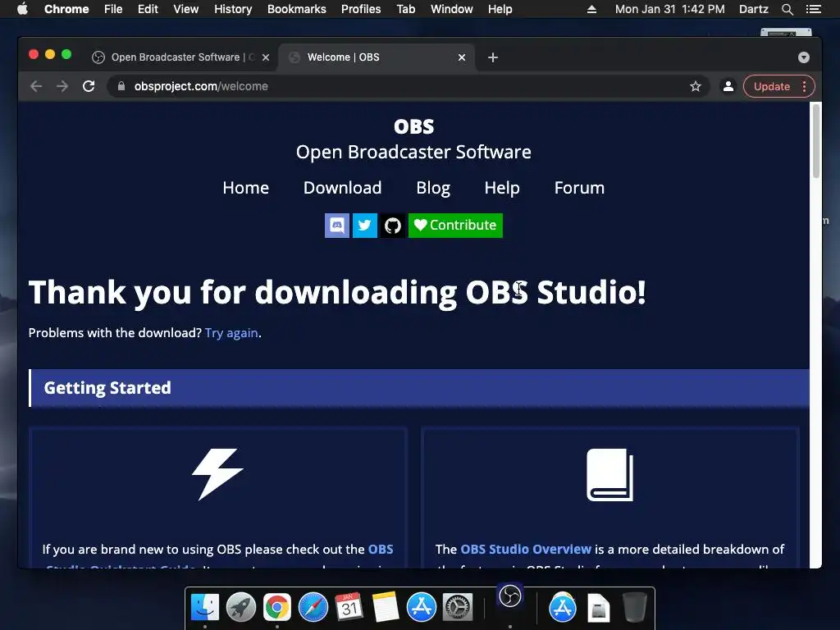Image resolution: width=840 pixels, height=630 pixels.
Task: Open the Notification Center list icon
Action: pyautogui.click(x=814, y=9)
